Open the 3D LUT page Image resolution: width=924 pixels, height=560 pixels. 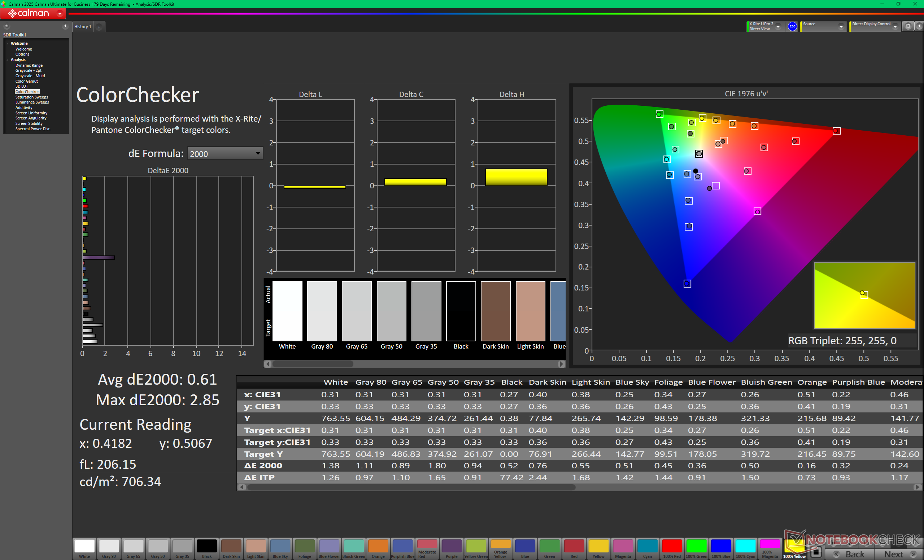coord(21,86)
